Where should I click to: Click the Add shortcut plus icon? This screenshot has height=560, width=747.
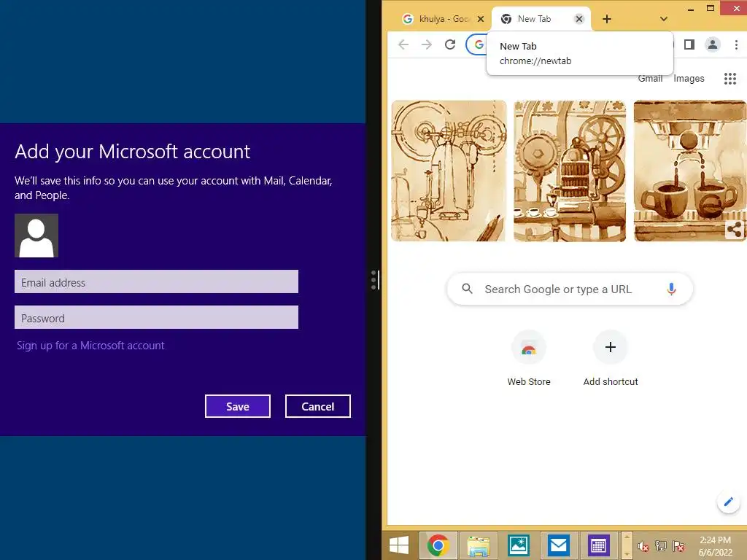[x=611, y=347]
